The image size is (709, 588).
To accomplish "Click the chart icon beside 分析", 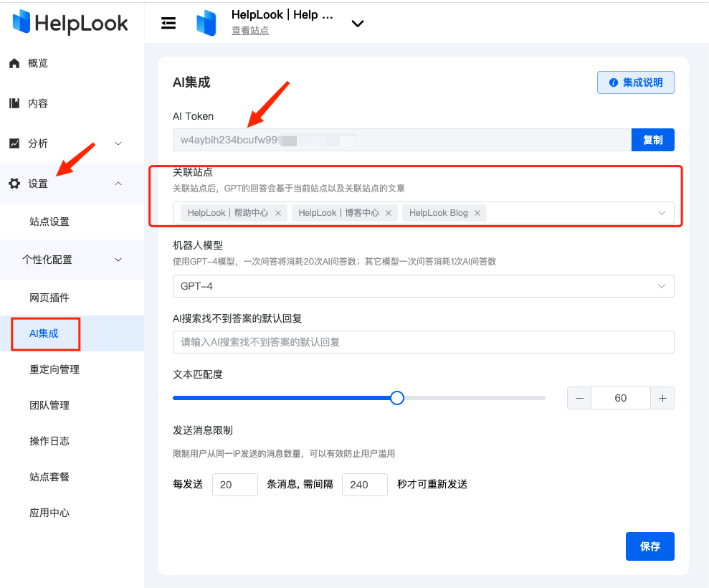I will 14,143.
